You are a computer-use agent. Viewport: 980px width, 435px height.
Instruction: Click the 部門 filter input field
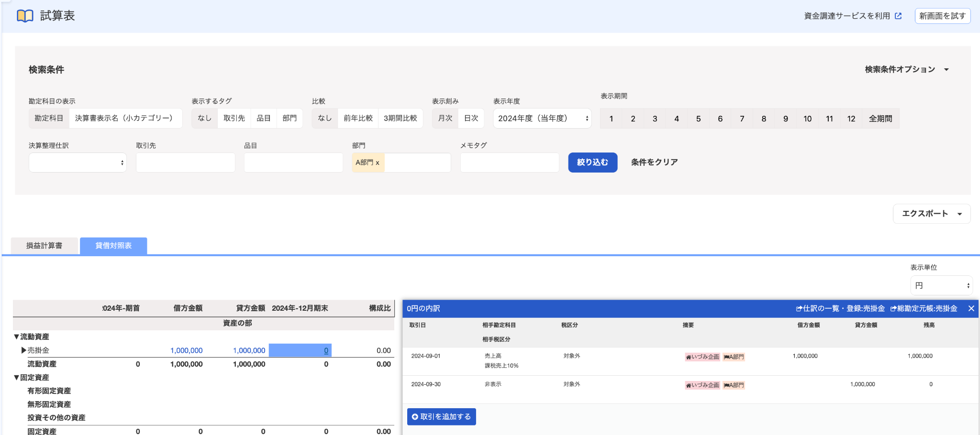(417, 163)
